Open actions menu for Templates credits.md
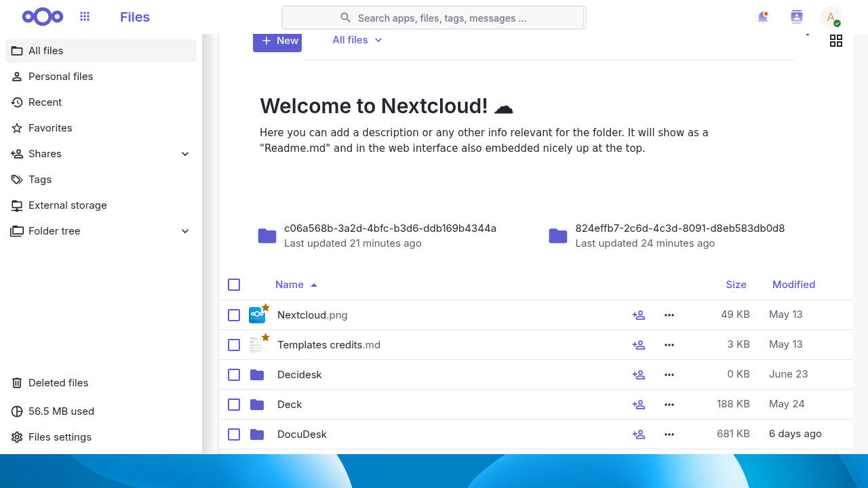This screenshot has height=488, width=868. pos(669,345)
